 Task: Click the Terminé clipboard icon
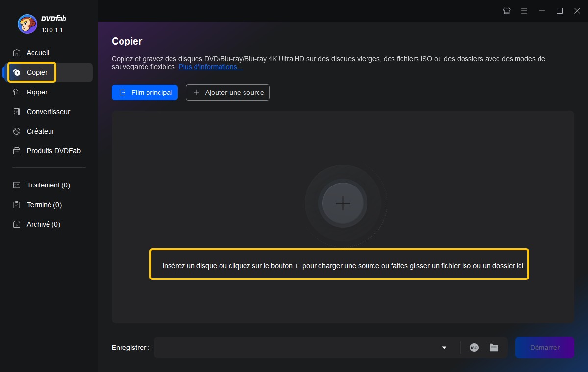click(x=17, y=205)
